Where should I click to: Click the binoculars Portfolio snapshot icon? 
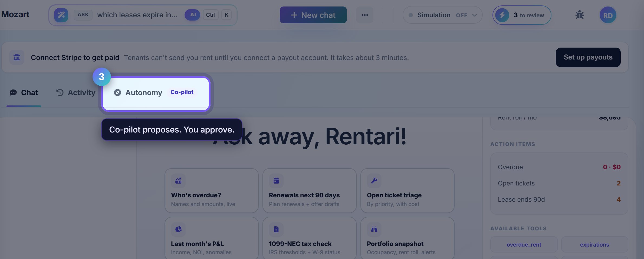tap(374, 229)
